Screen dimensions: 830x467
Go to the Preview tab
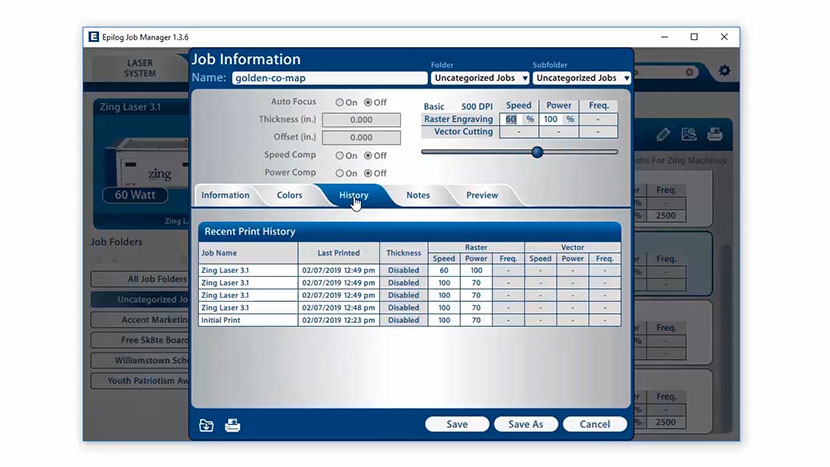(481, 195)
